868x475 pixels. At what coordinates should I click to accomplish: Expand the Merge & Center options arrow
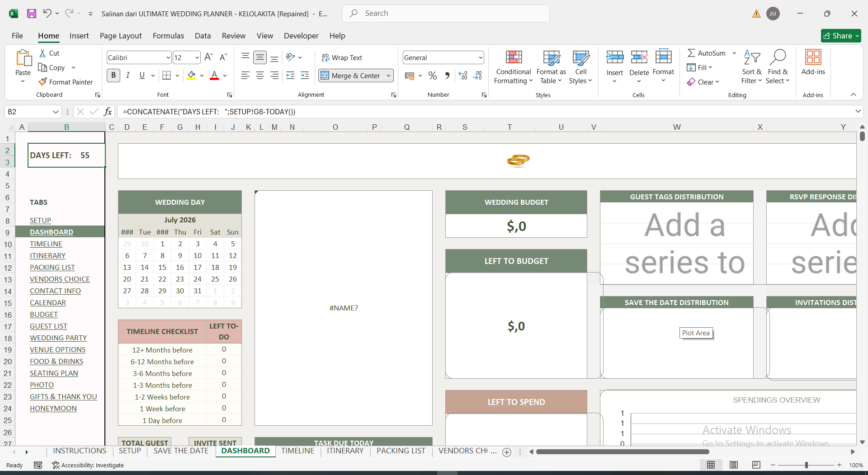(x=388, y=75)
